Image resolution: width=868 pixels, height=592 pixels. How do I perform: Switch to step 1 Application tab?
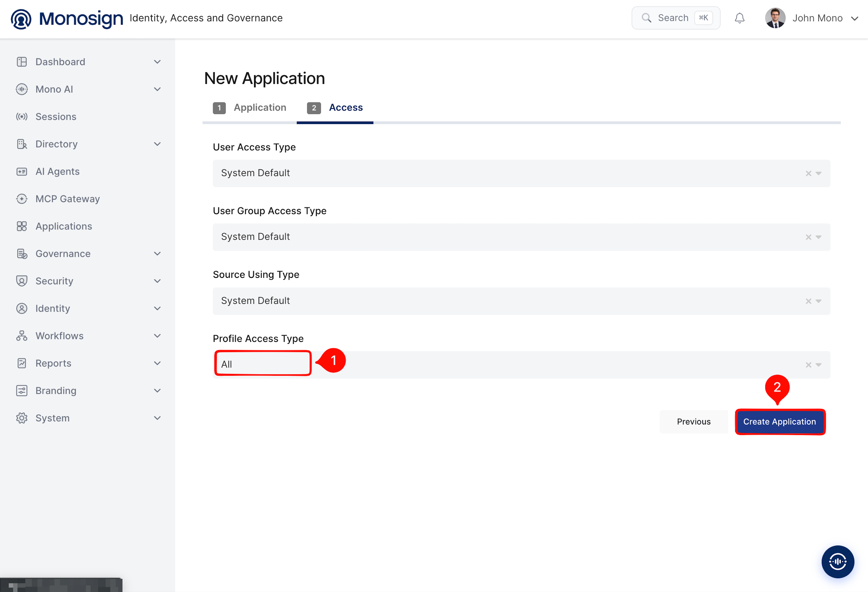click(x=249, y=108)
